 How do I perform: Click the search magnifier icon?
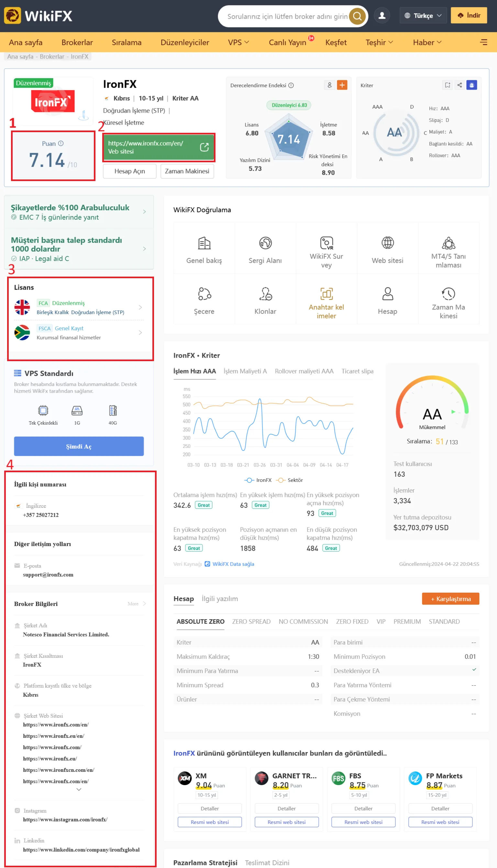click(357, 16)
